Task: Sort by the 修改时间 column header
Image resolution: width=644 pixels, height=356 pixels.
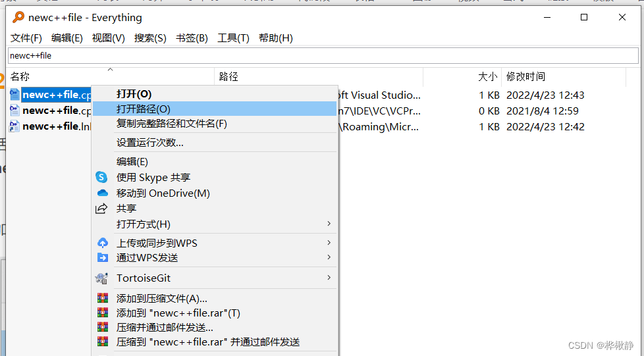Action: tap(564, 76)
